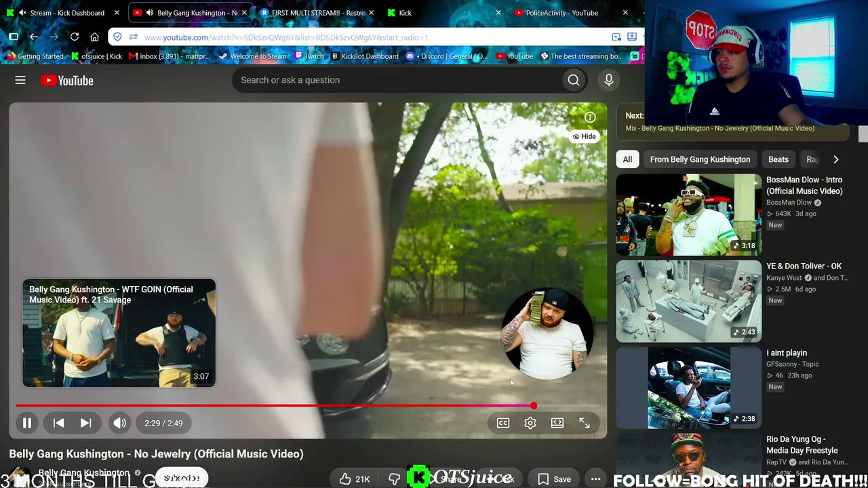This screenshot has width=868, height=488.
Task: Select the 'Beats' filter chip
Action: (778, 159)
